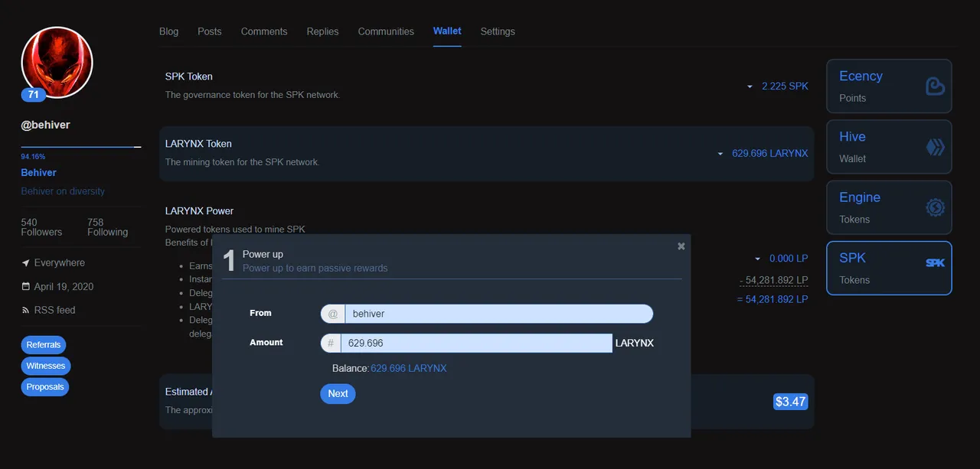
Task: Open the Posts tab
Action: coord(209,31)
